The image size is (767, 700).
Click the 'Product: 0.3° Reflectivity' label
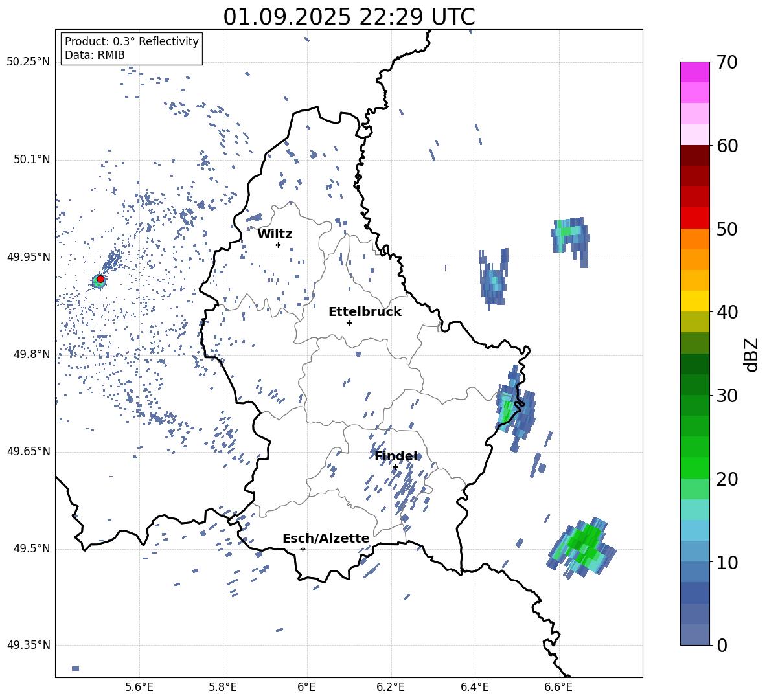pos(132,41)
